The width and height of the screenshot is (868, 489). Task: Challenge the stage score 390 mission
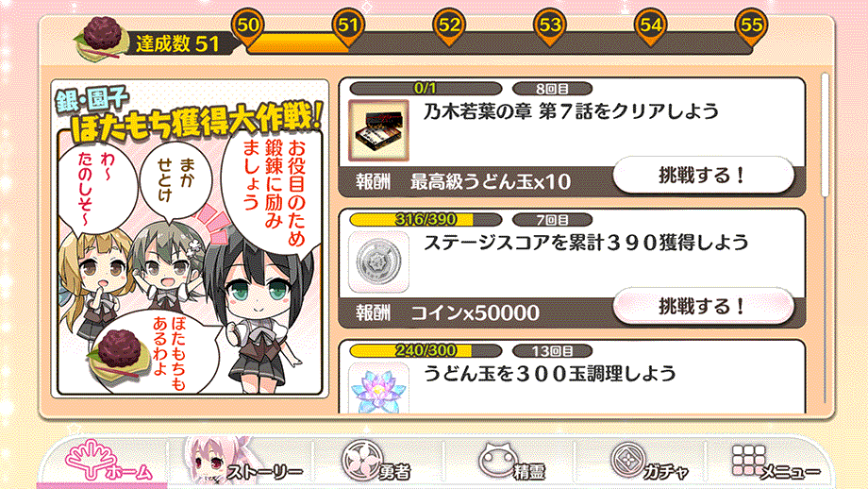pos(703,306)
